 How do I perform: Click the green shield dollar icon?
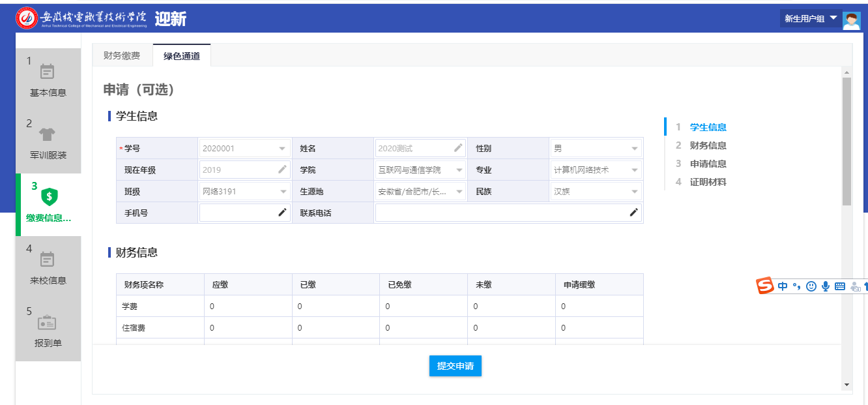(50, 196)
